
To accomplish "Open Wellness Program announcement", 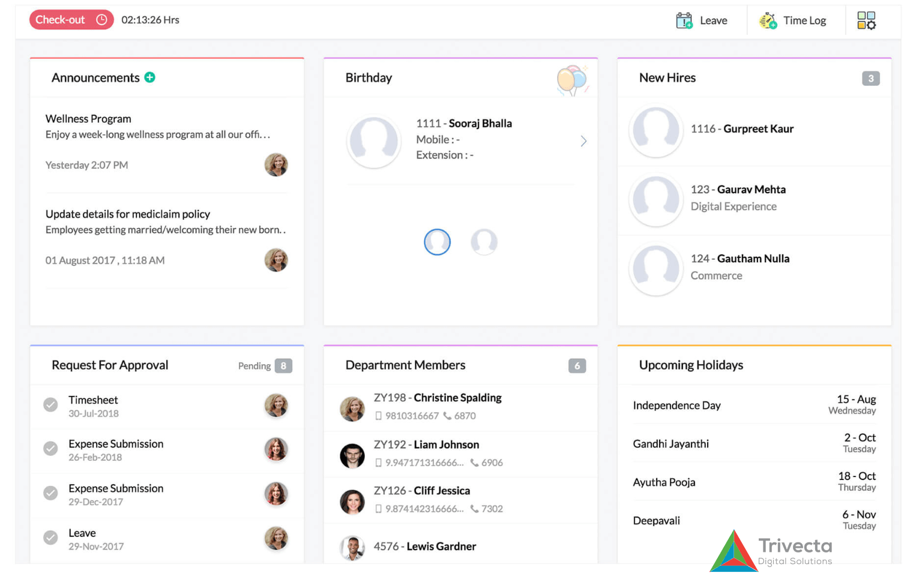I will coord(88,119).
